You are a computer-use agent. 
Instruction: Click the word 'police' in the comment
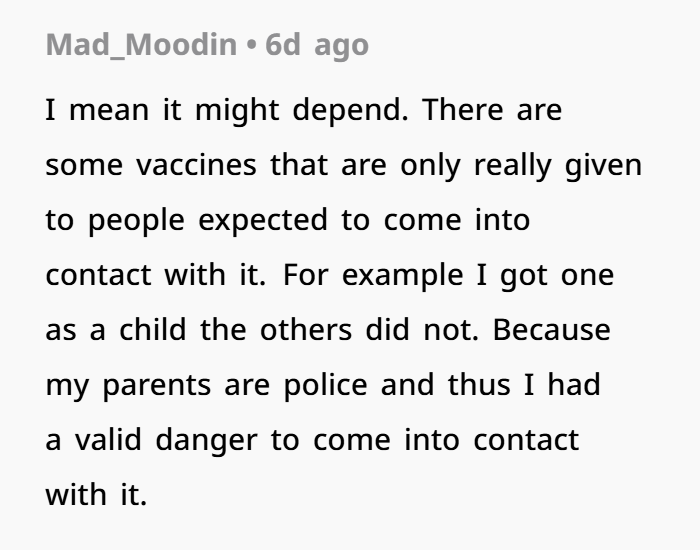click(325, 384)
